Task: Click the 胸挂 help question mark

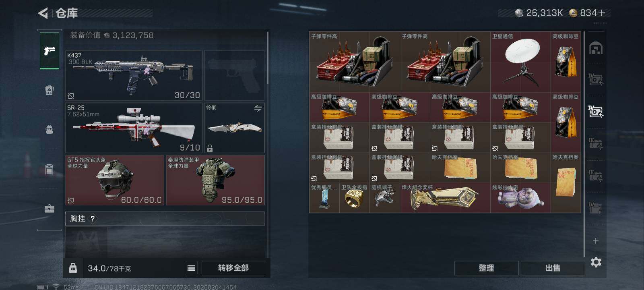Action: pos(93,219)
